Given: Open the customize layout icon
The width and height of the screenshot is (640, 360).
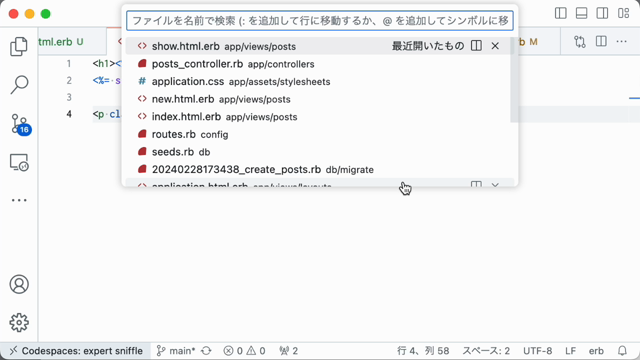Looking at the screenshot, I should click(x=623, y=13).
